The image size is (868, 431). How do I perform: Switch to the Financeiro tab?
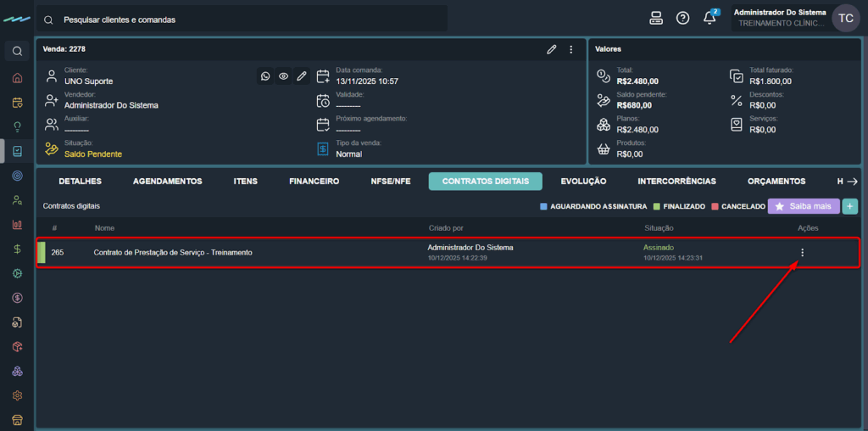(314, 181)
